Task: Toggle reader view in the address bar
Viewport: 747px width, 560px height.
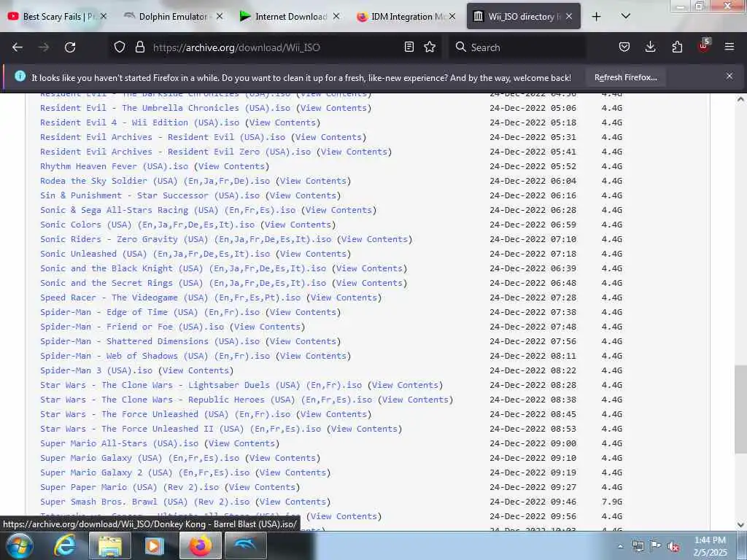Action: pos(409,47)
